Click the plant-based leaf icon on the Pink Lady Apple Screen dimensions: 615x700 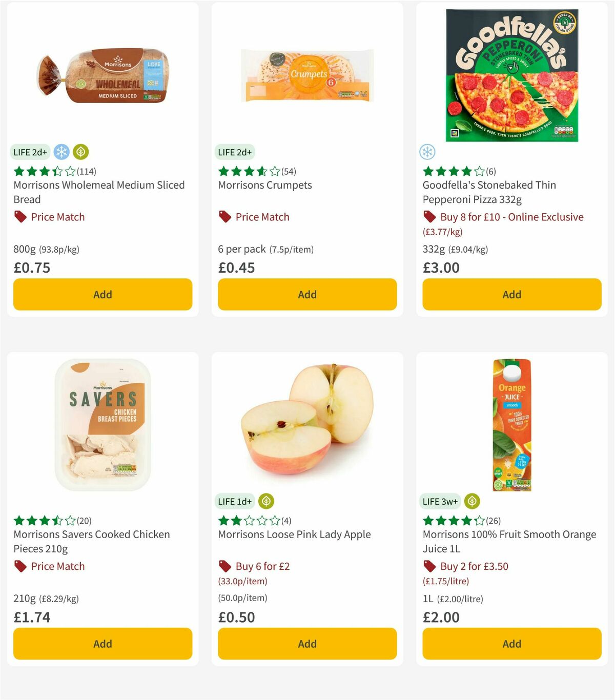click(x=266, y=501)
